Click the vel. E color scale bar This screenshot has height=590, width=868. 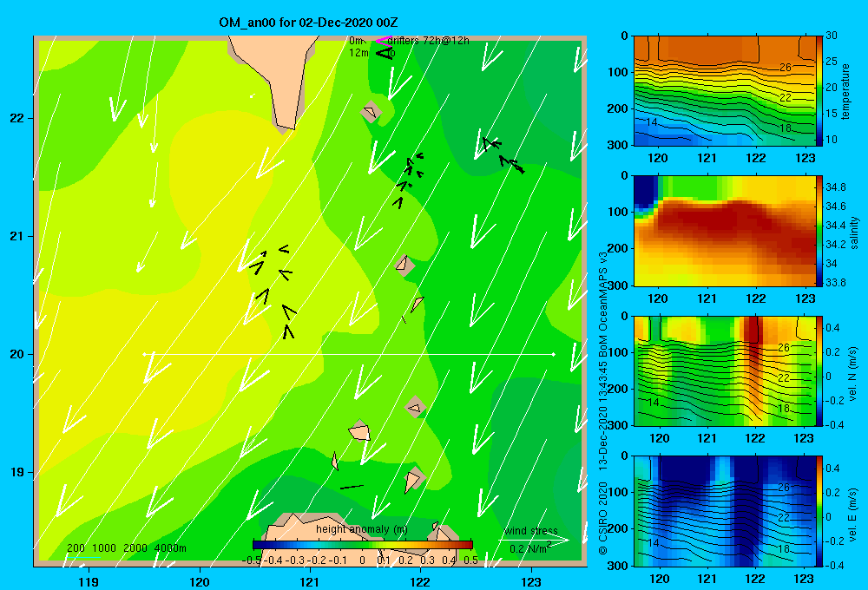(x=819, y=511)
